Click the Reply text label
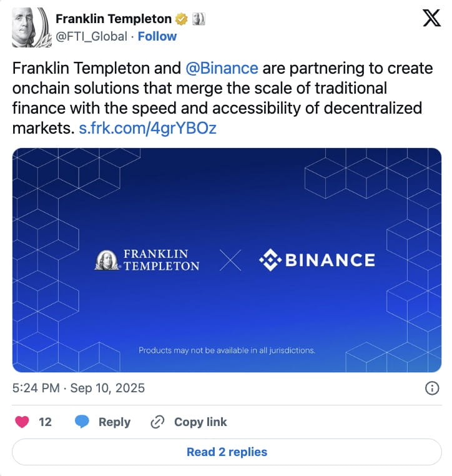 click(115, 422)
